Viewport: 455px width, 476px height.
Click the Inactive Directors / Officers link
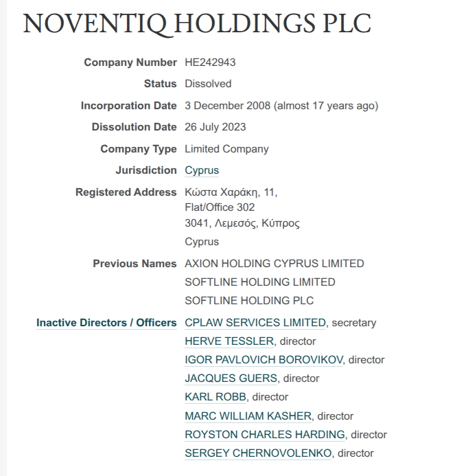tap(106, 323)
